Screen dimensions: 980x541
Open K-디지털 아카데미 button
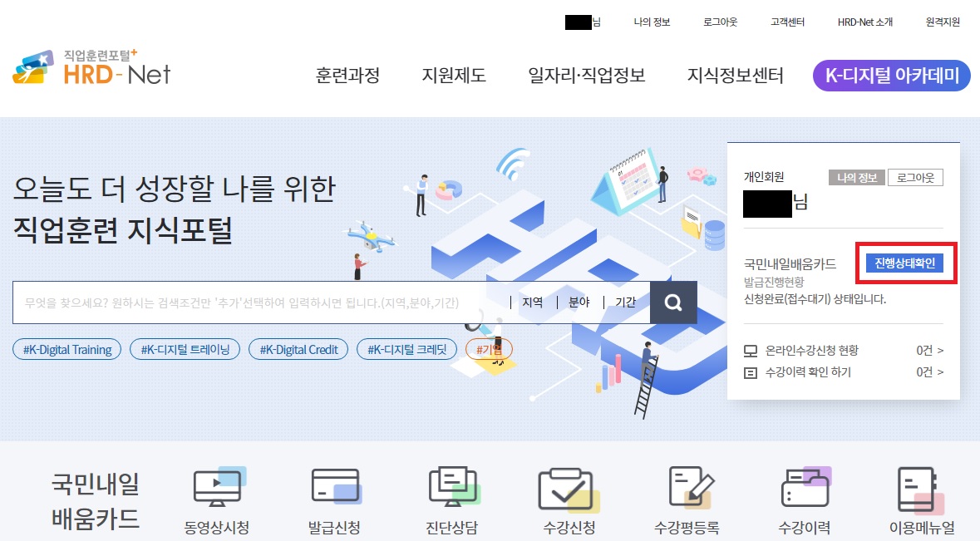click(x=892, y=76)
